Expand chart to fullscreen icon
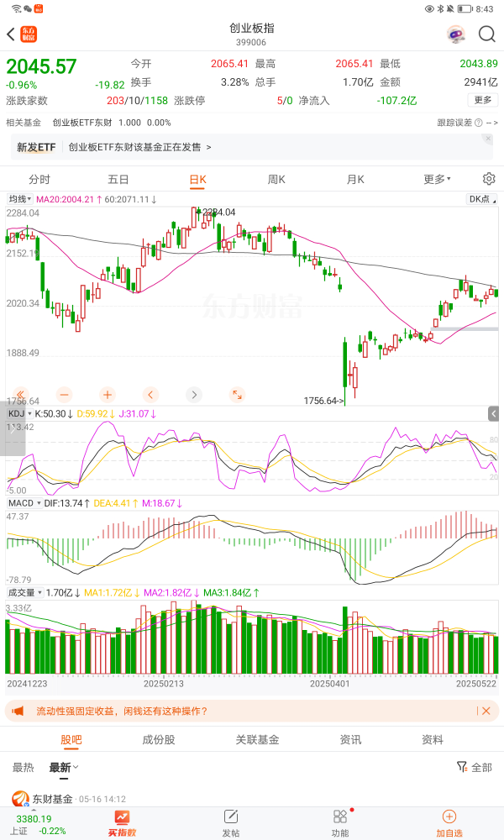Viewport: 504px width, 840px height. pyautogui.click(x=237, y=394)
